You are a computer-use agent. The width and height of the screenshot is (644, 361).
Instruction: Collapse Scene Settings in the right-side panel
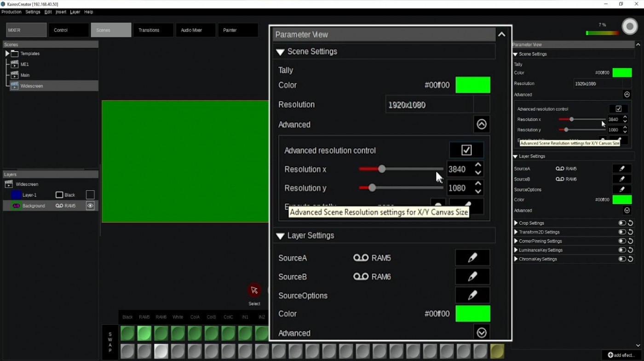point(515,54)
